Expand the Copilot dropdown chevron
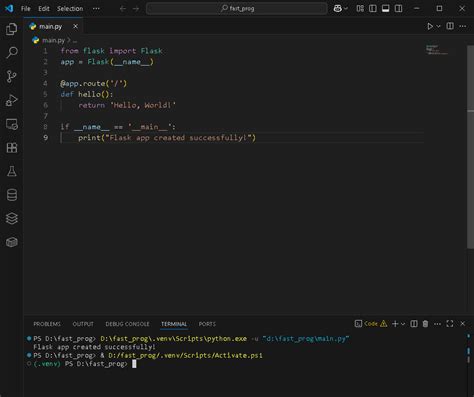This screenshot has width=474, height=397. tap(346, 9)
